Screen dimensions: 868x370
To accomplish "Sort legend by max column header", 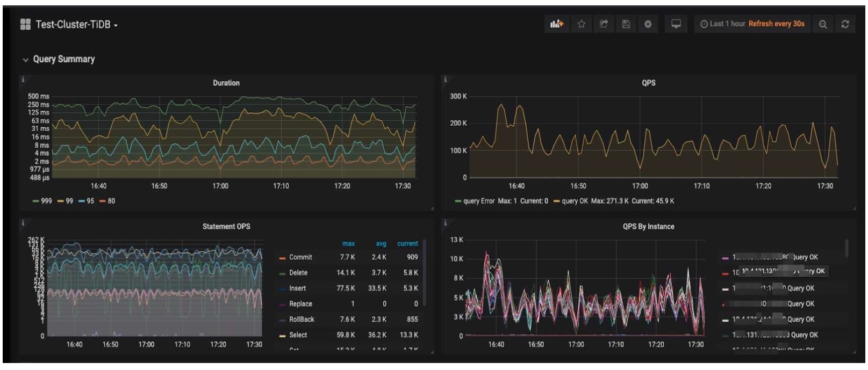I will click(348, 244).
